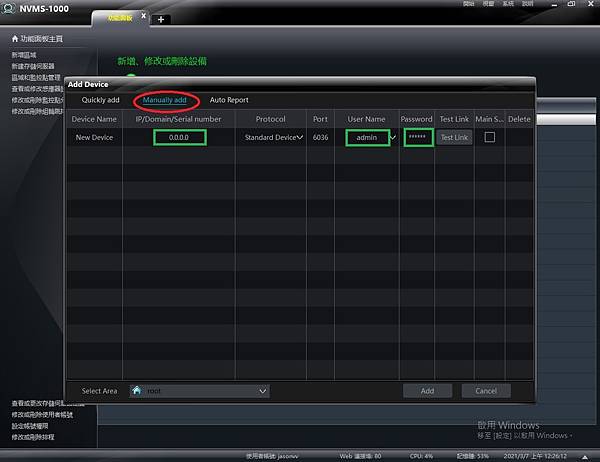Click 功能面板主頁 home link
The width and height of the screenshot is (600, 462).
(41, 39)
